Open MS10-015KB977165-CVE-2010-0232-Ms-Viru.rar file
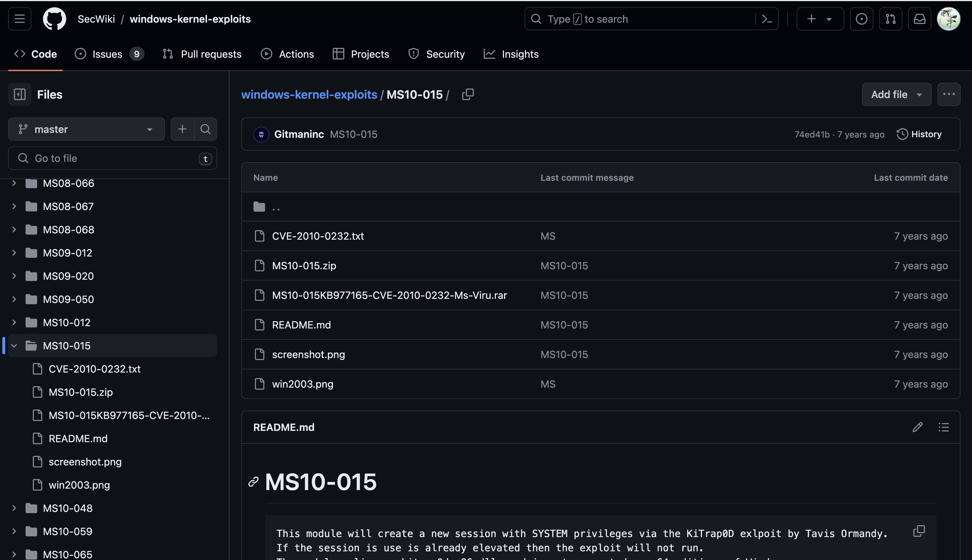Screen dimensions: 972x560 coord(389,295)
